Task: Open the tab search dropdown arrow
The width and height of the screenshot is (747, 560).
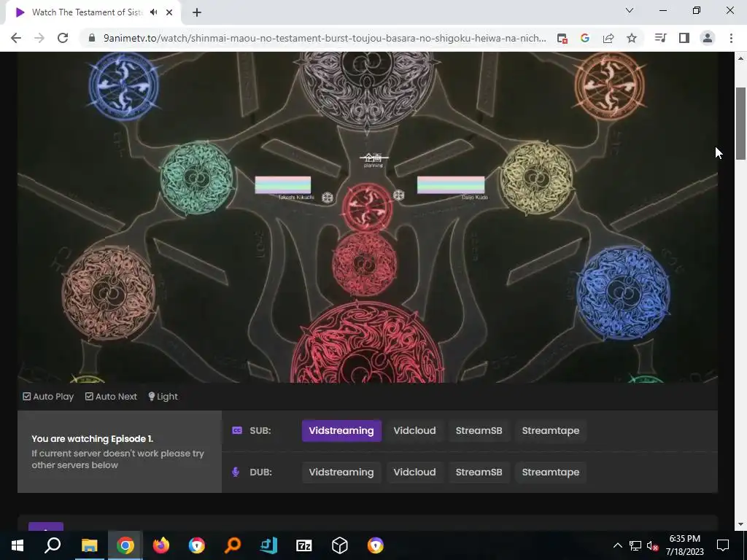Action: click(x=630, y=10)
